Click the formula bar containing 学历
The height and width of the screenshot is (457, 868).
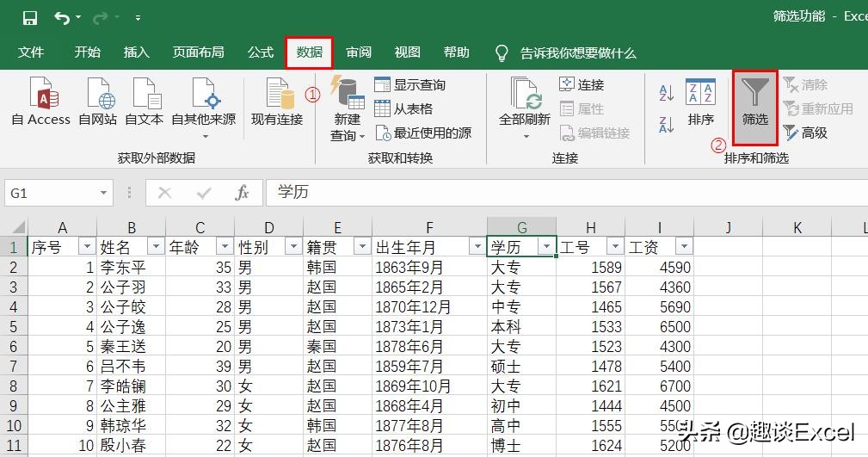(x=566, y=193)
